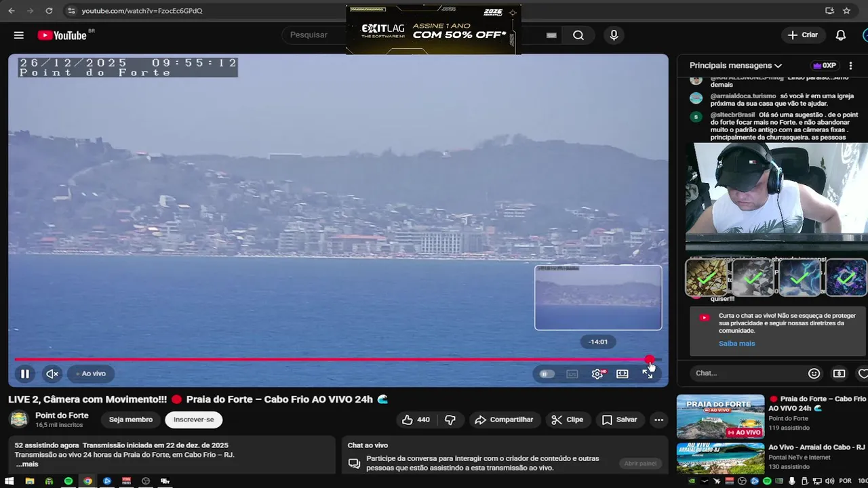Open the chat three-dot options menu
Image resolution: width=868 pixels, height=488 pixels.
point(850,66)
